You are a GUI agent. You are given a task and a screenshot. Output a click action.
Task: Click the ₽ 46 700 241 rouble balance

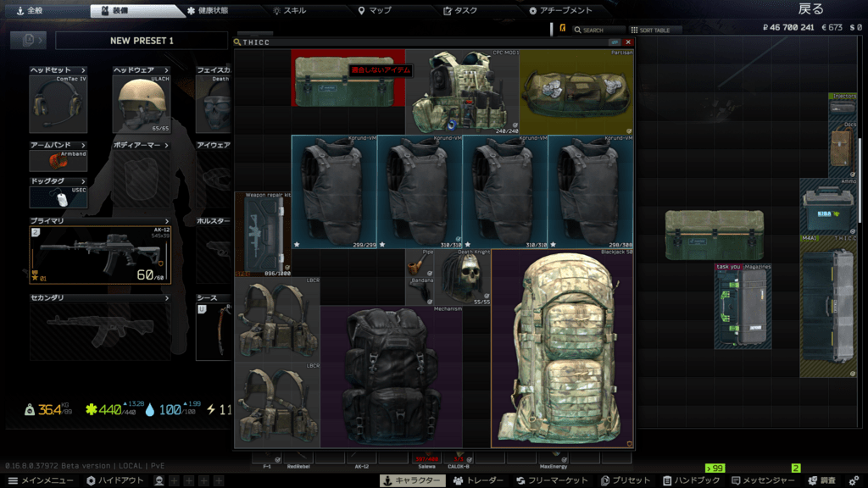point(788,27)
